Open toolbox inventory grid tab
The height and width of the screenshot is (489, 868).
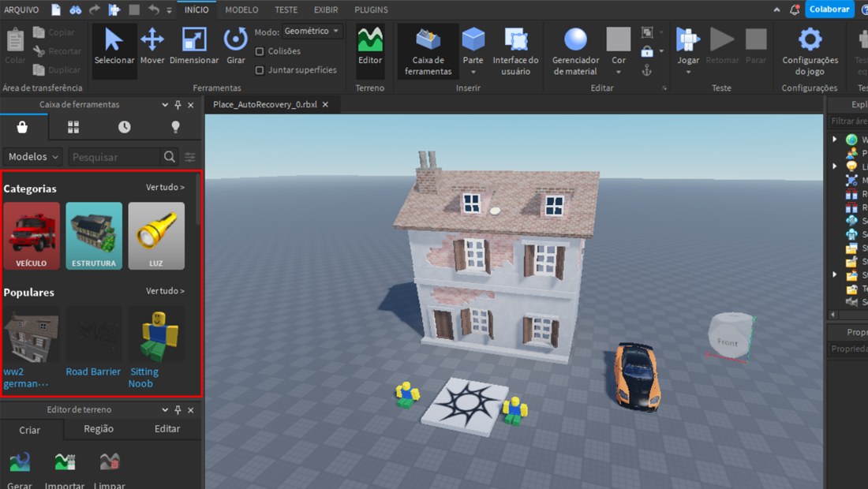point(73,127)
